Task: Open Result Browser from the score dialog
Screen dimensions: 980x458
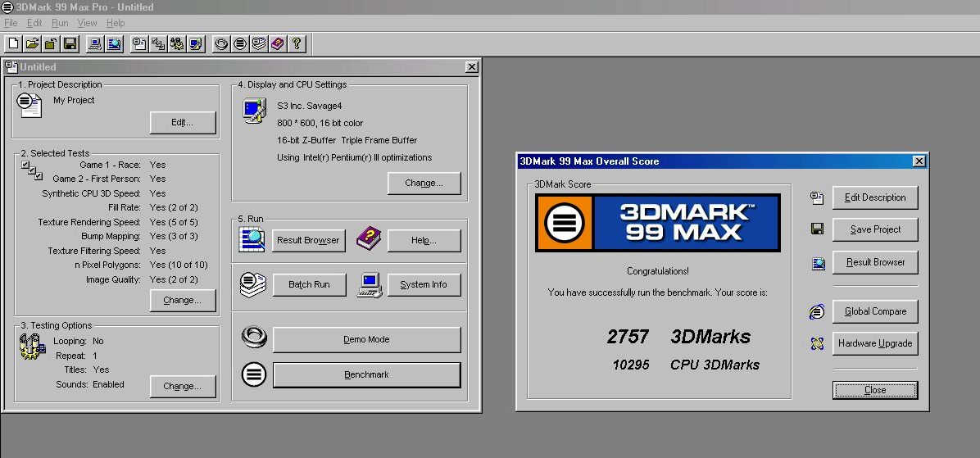Action: pos(875,262)
